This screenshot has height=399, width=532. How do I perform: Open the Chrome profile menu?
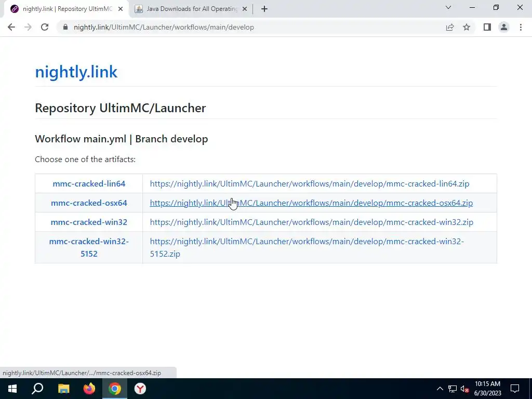click(x=504, y=27)
